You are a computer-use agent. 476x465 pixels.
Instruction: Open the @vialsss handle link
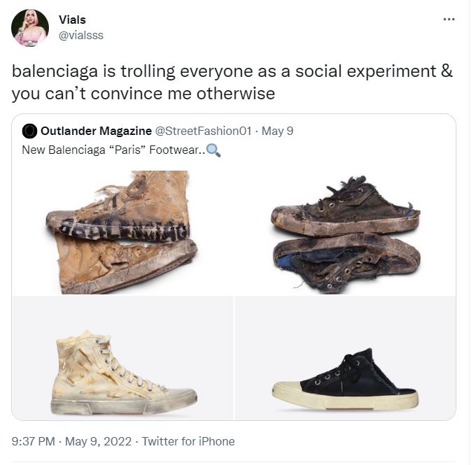point(81,35)
